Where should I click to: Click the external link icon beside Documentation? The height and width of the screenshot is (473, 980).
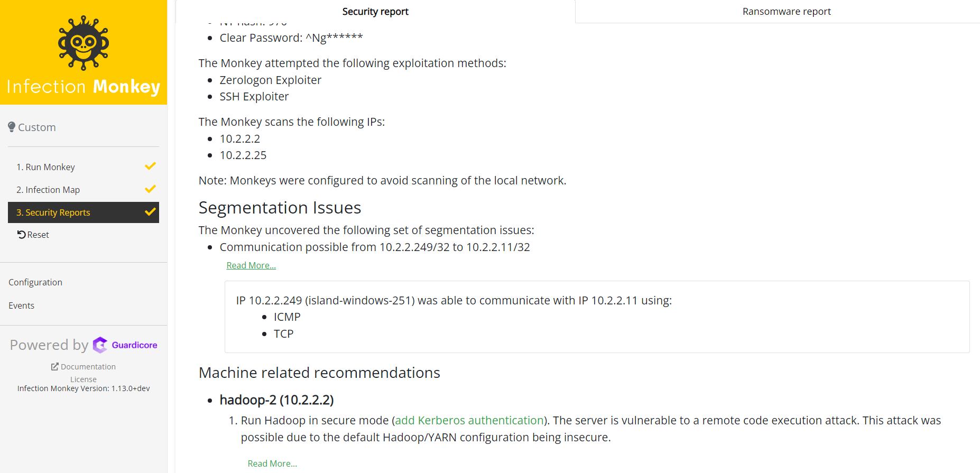pyautogui.click(x=54, y=366)
